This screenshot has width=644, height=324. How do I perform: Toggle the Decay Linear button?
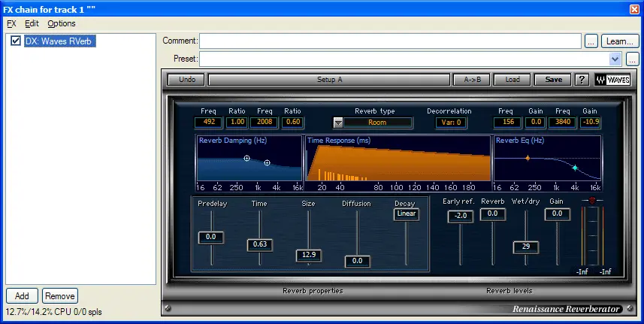407,214
